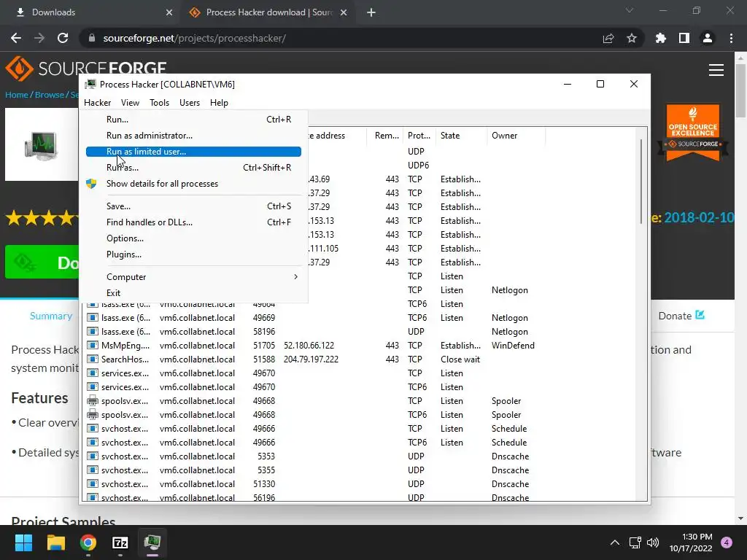Go back in Chrome
Viewport: 747px width, 560px height.
click(x=16, y=38)
